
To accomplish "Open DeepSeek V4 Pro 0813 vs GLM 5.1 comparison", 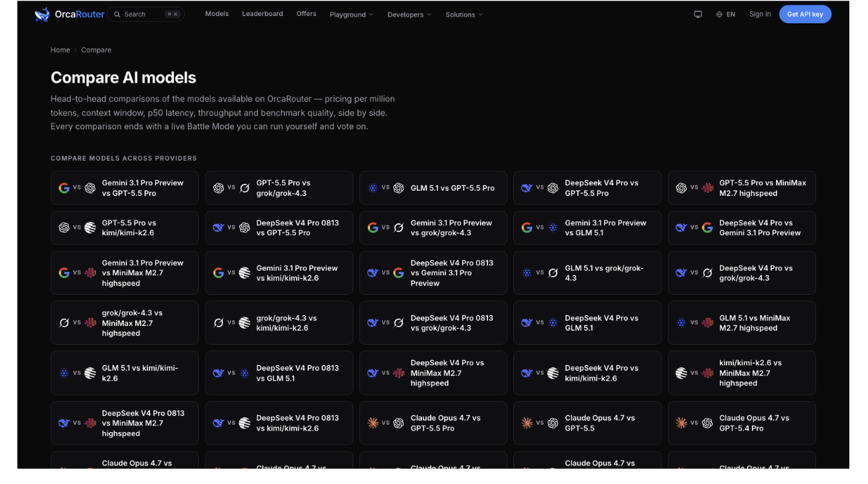I will (279, 373).
